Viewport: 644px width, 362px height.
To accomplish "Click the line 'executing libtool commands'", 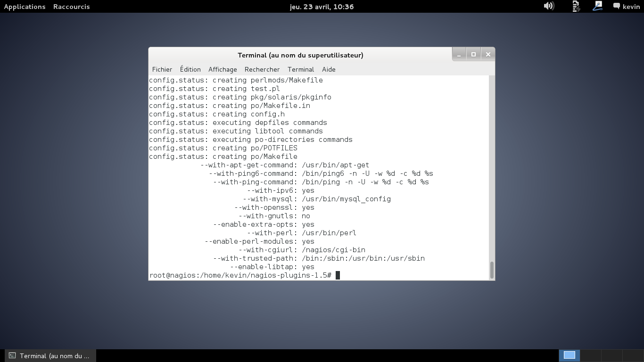I will [x=236, y=131].
